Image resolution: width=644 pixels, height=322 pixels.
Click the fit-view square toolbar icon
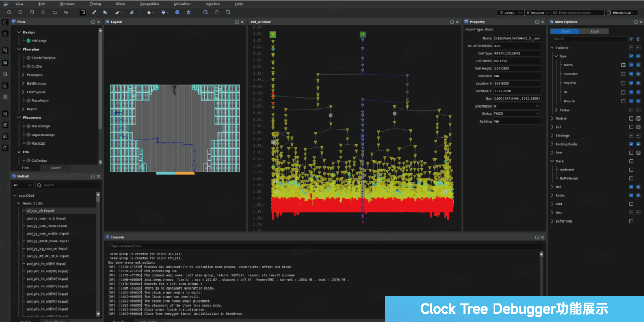coord(32,13)
